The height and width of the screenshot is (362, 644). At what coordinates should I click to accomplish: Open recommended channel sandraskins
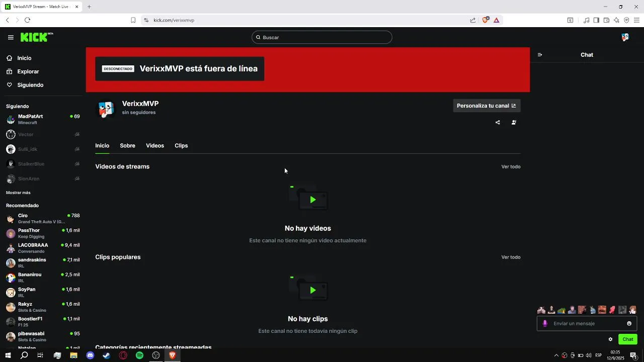pyautogui.click(x=43, y=263)
